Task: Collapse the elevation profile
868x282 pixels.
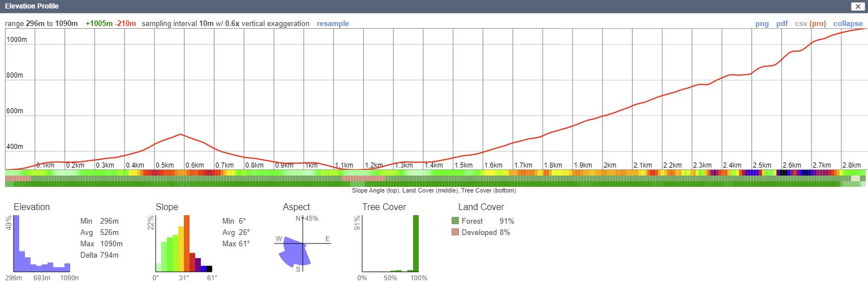Action: point(848,24)
